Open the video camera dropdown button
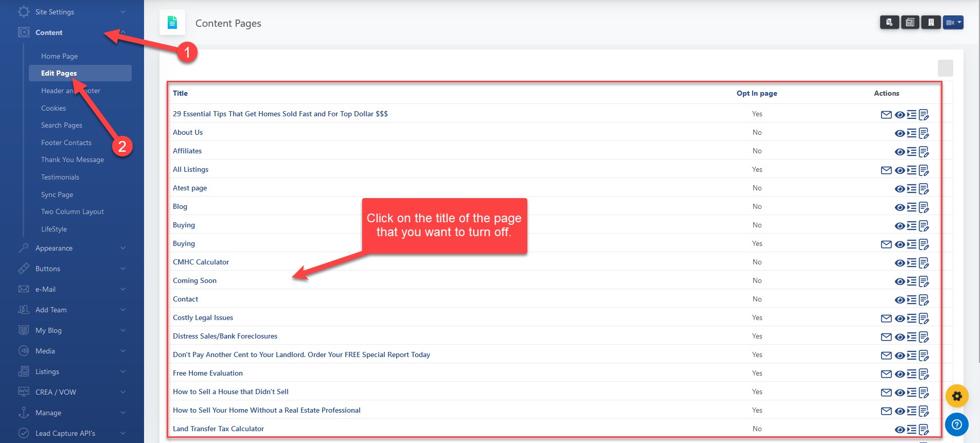The height and width of the screenshot is (443, 980). click(x=953, y=23)
